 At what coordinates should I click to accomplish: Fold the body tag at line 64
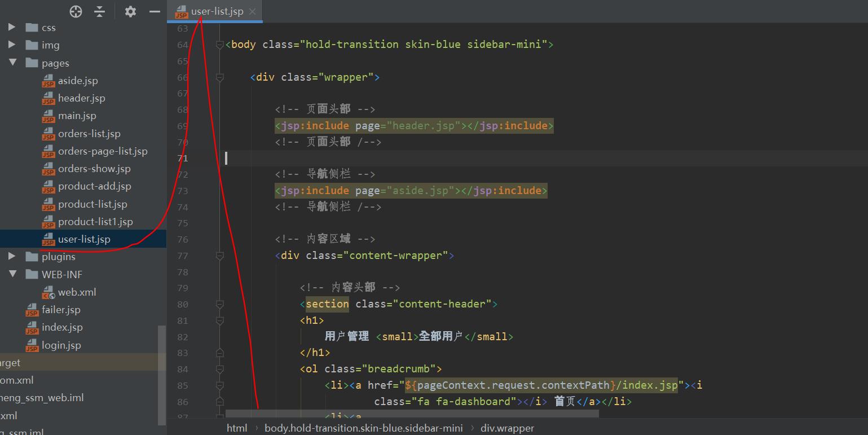[220, 45]
